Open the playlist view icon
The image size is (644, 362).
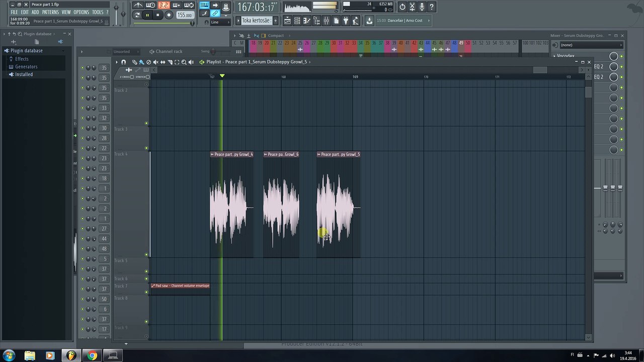click(x=287, y=21)
